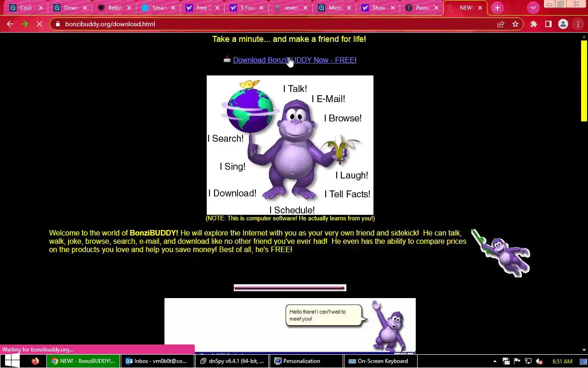Viewport: 588px width, 368px height.
Task: Close the active 'NEW!' tab
Action: [481, 8]
